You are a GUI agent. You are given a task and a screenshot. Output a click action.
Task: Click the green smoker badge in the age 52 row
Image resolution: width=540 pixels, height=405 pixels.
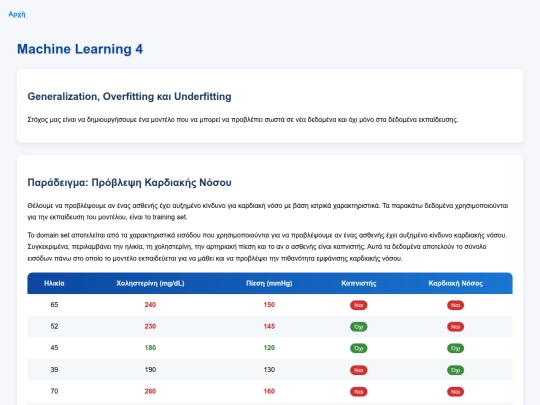[x=359, y=327]
